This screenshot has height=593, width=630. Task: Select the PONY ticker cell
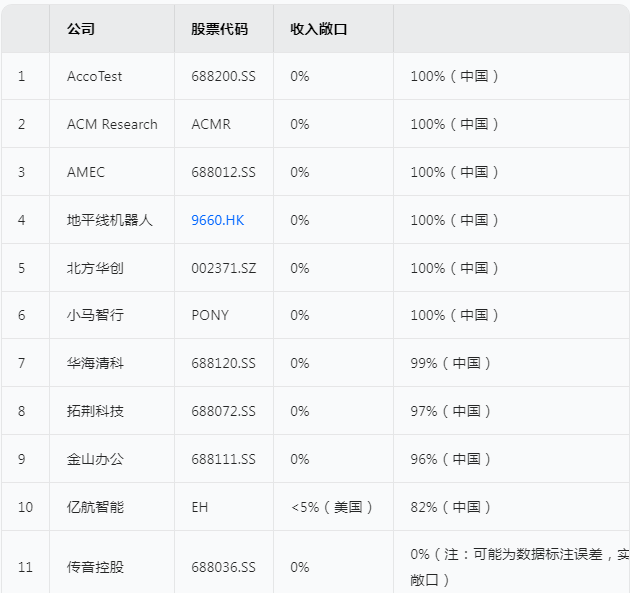click(210, 315)
